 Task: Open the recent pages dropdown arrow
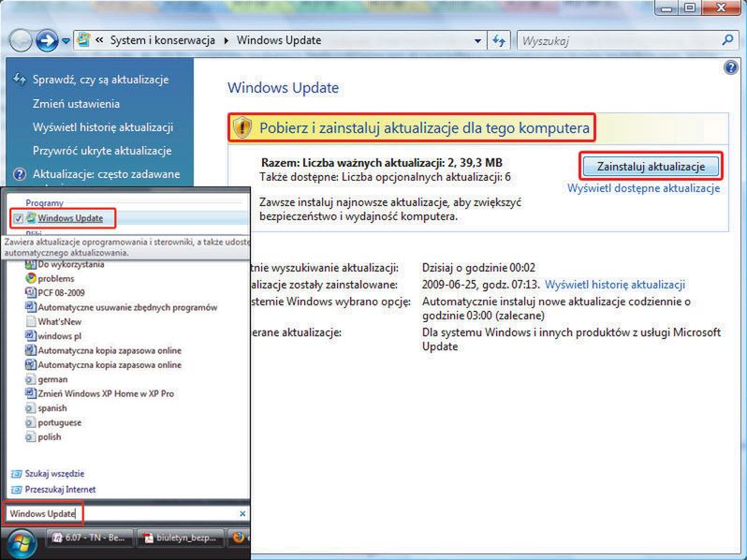[66, 41]
